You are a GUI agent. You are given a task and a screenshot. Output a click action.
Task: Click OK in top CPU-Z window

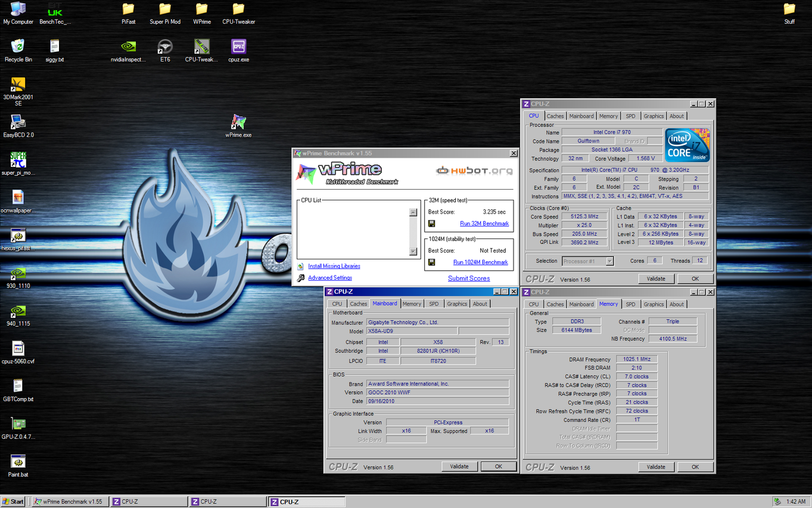coord(695,278)
